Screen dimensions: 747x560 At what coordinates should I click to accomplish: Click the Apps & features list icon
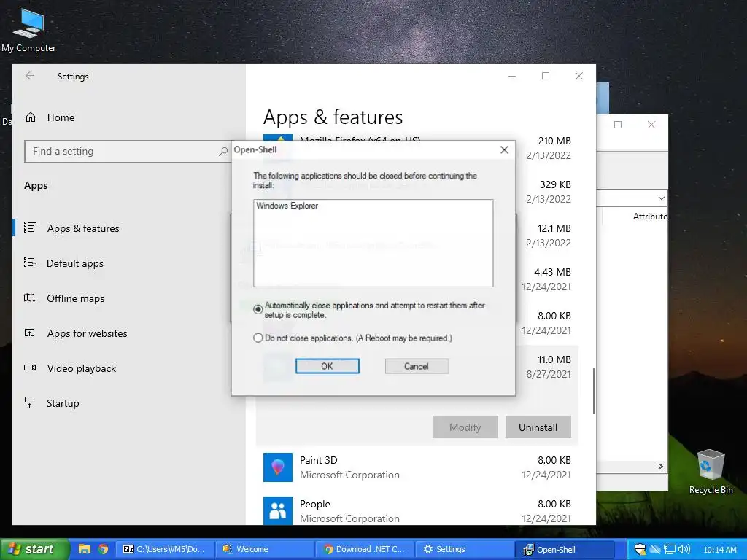pyautogui.click(x=29, y=227)
